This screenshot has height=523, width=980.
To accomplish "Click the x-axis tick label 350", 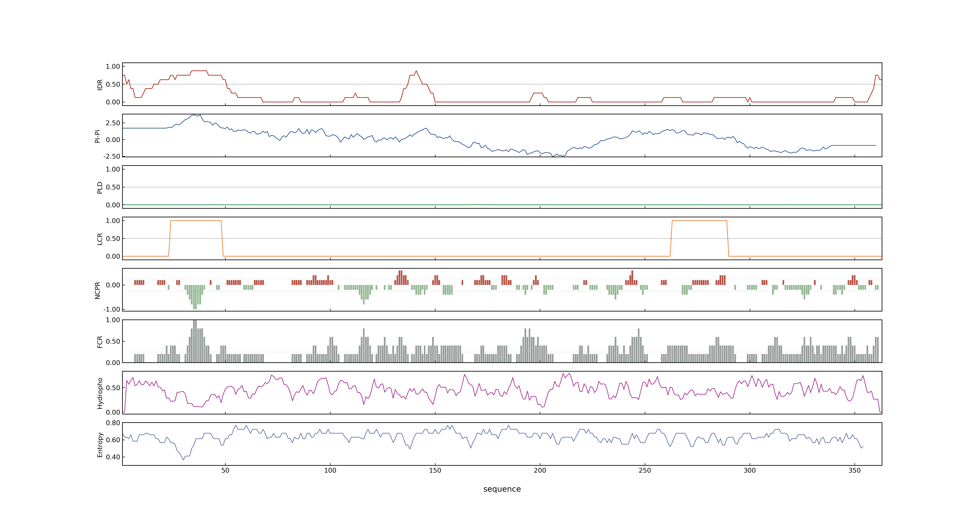I will 854,470.
